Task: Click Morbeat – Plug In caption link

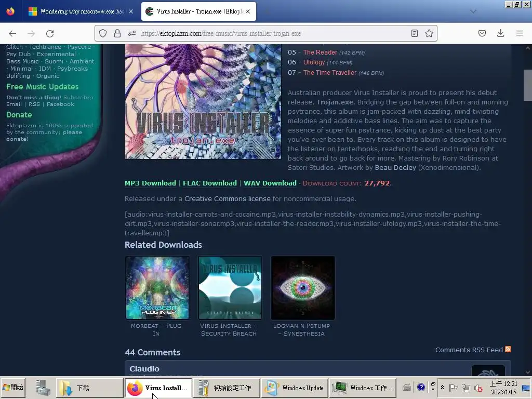Action: [156, 329]
